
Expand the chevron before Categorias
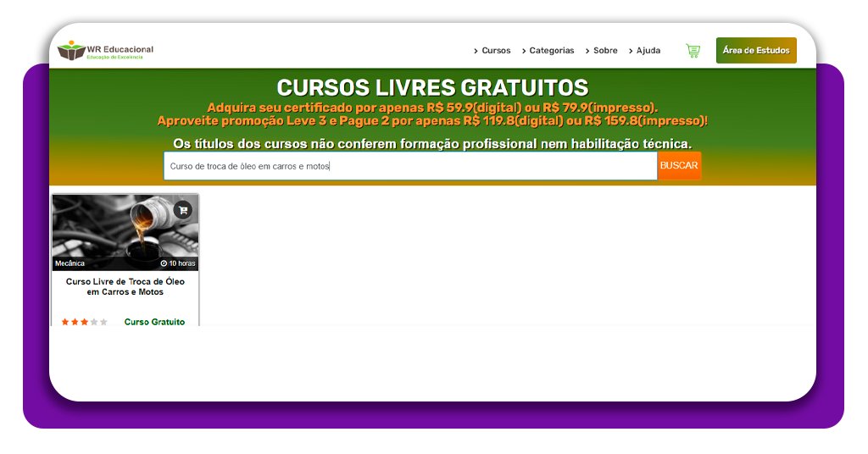[x=524, y=51]
